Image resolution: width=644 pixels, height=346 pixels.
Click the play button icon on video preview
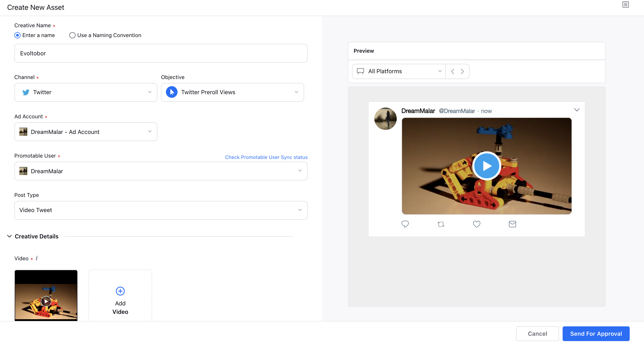[487, 166]
